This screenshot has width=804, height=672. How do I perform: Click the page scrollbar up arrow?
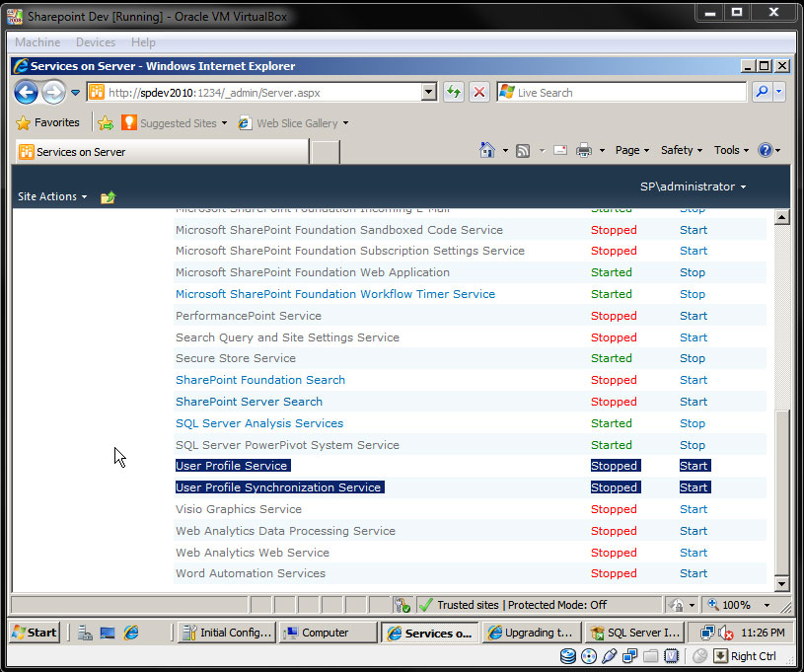(x=781, y=217)
